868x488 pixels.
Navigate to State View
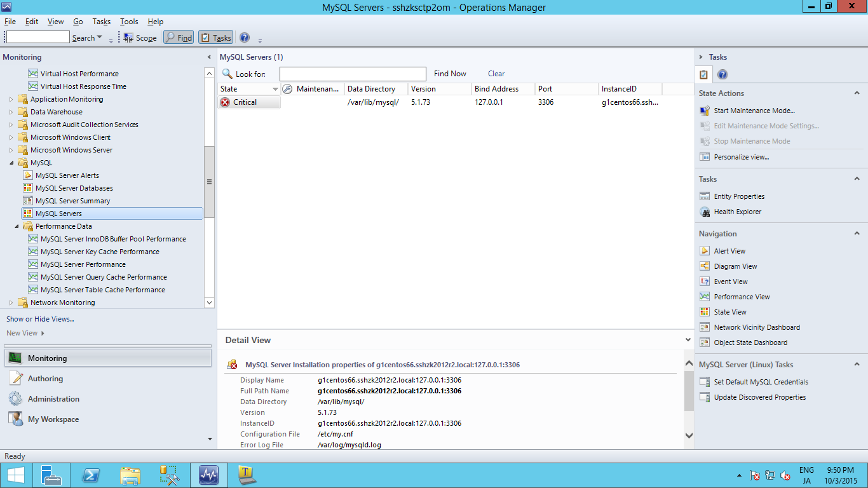(x=729, y=312)
